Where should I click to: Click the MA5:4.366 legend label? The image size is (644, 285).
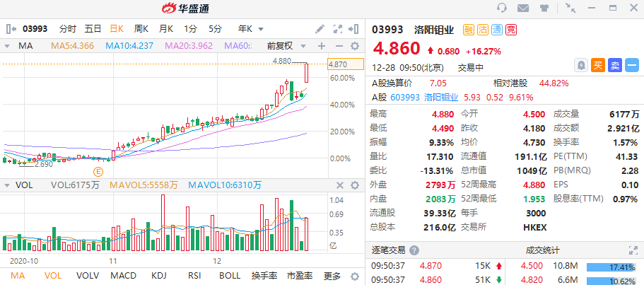click(x=73, y=46)
